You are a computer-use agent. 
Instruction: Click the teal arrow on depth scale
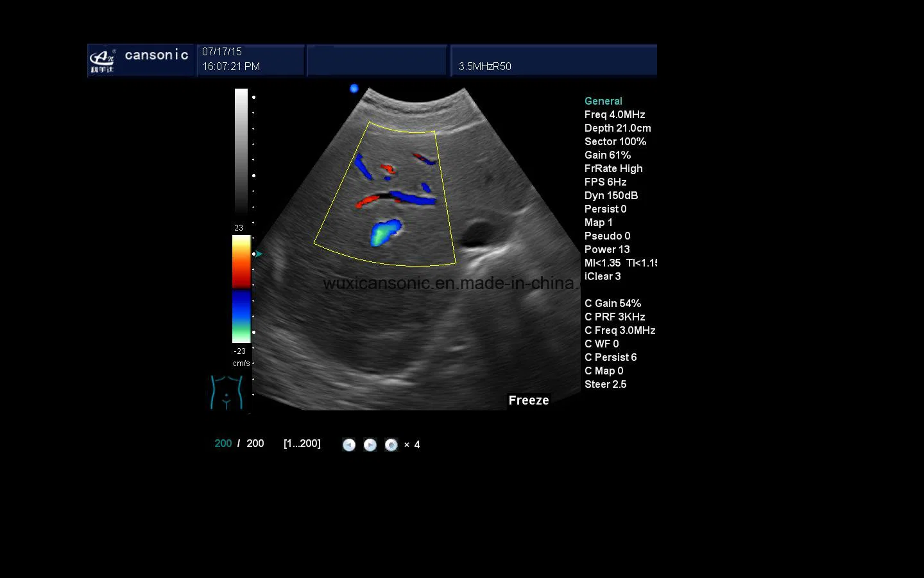[x=259, y=254]
